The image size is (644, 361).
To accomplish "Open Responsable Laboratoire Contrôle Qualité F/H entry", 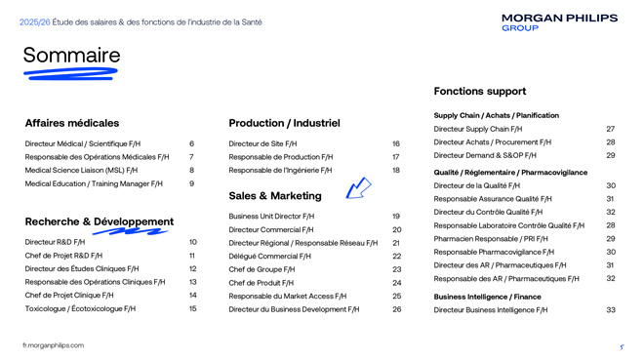I will pyautogui.click(x=509, y=225).
